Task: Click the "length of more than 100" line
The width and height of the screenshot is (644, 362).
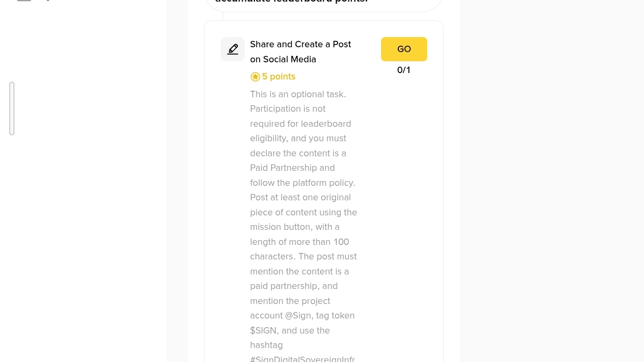Action: (x=299, y=242)
